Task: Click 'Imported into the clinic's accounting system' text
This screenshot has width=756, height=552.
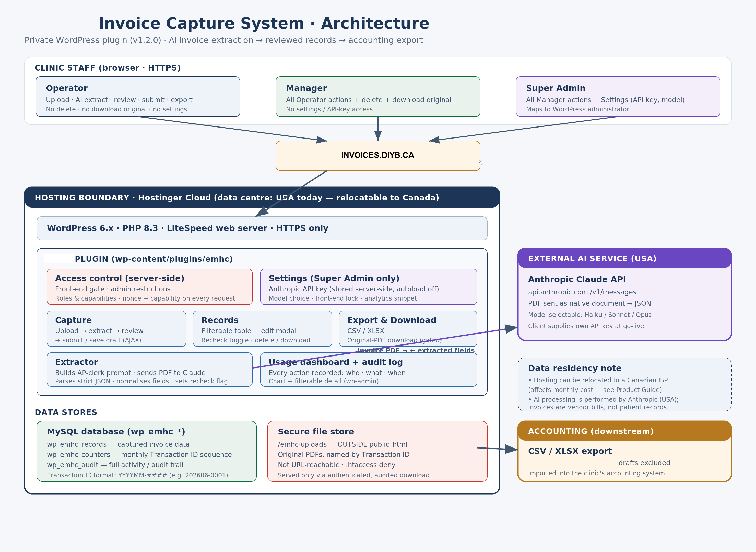Action: point(596,473)
